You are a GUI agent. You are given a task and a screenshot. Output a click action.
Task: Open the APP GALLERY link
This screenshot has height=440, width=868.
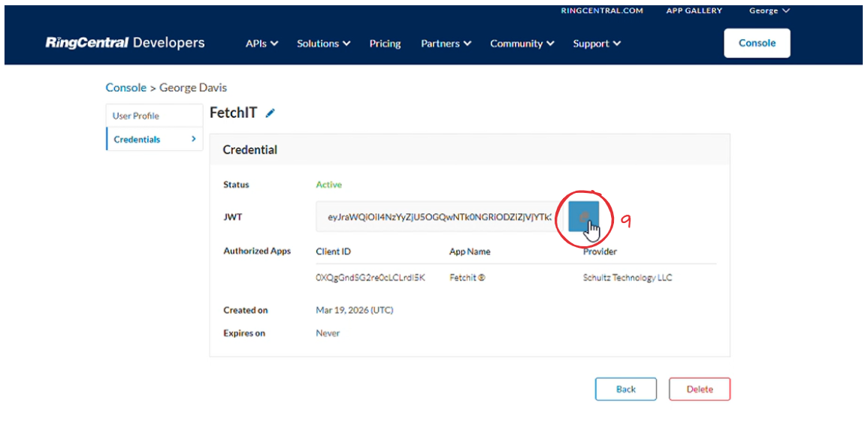pos(694,11)
